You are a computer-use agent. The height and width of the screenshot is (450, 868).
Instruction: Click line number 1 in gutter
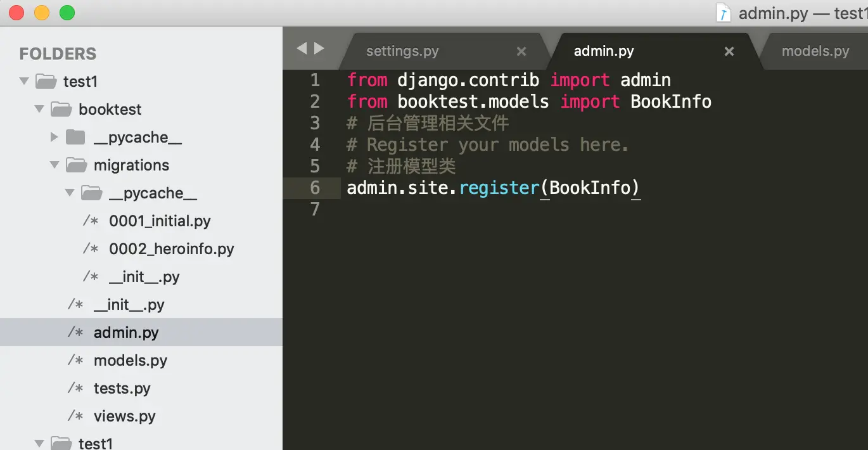tap(315, 80)
